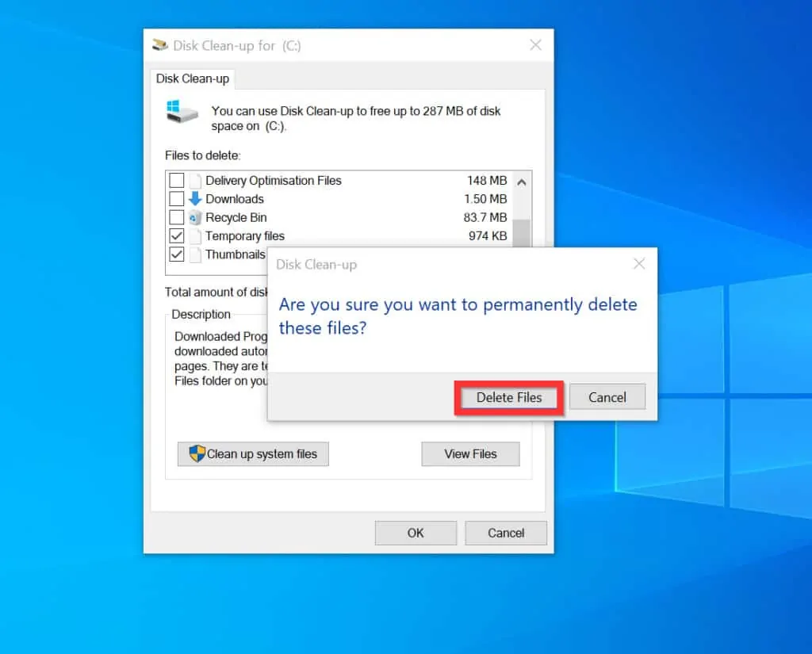The image size is (812, 654).
Task: Check Delivery Optimisation Files for deletion
Action: pos(177,181)
